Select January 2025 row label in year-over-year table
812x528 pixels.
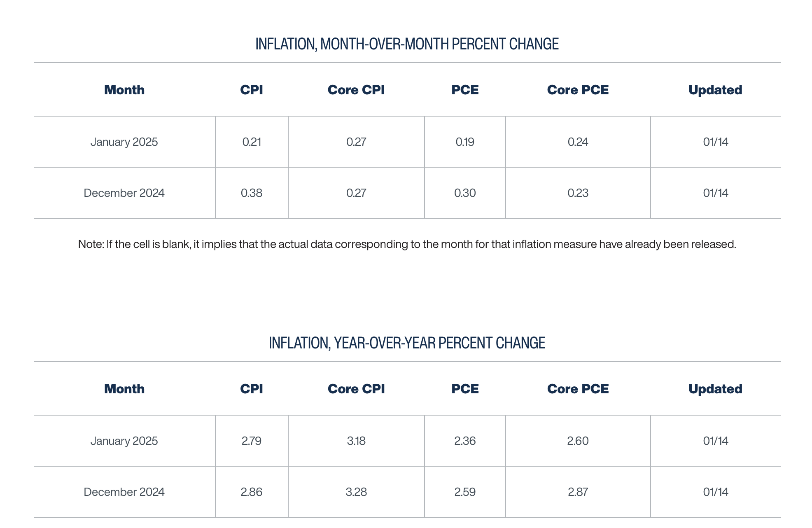(124, 441)
